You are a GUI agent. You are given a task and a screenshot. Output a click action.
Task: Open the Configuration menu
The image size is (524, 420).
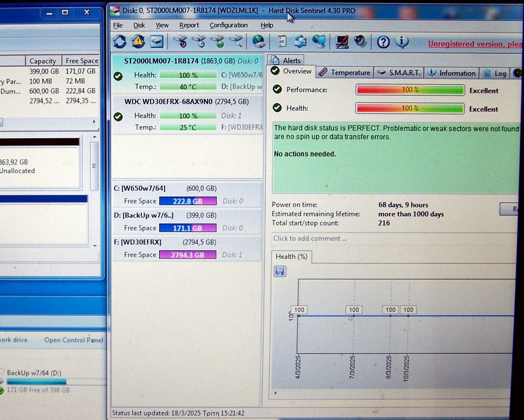point(228,25)
